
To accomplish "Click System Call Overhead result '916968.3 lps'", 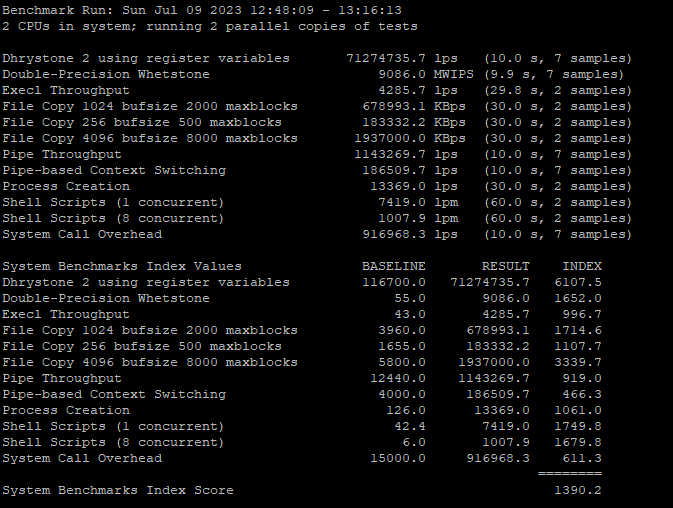I will pyautogui.click(x=410, y=235).
